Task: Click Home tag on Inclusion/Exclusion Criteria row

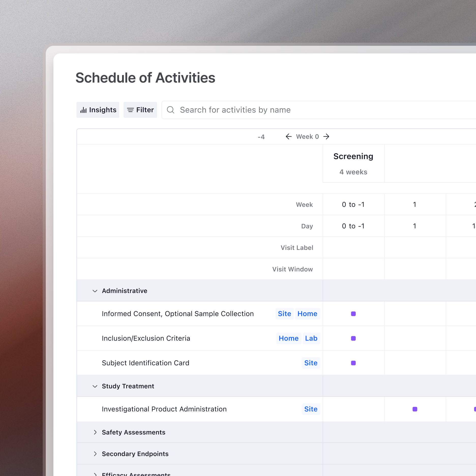Action: pyautogui.click(x=289, y=338)
